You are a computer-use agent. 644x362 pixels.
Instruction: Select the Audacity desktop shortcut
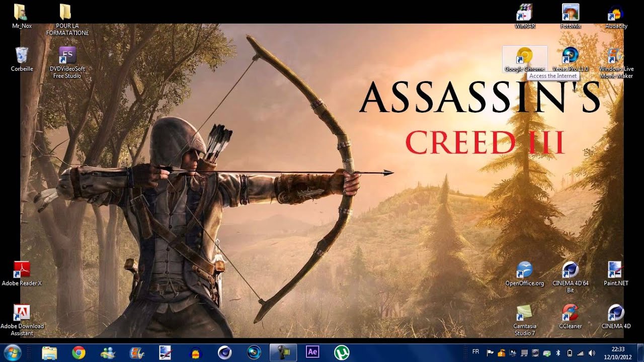click(x=616, y=16)
